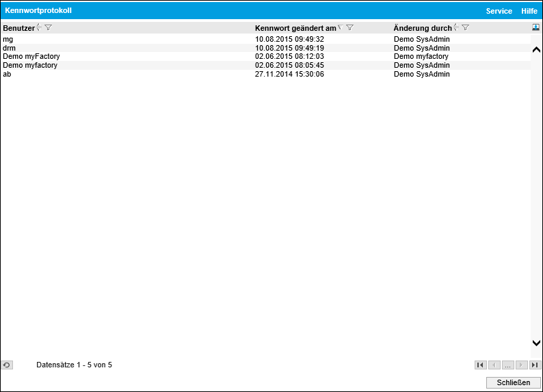Open the Service menu
The width and height of the screenshot is (543, 392).
[499, 11]
